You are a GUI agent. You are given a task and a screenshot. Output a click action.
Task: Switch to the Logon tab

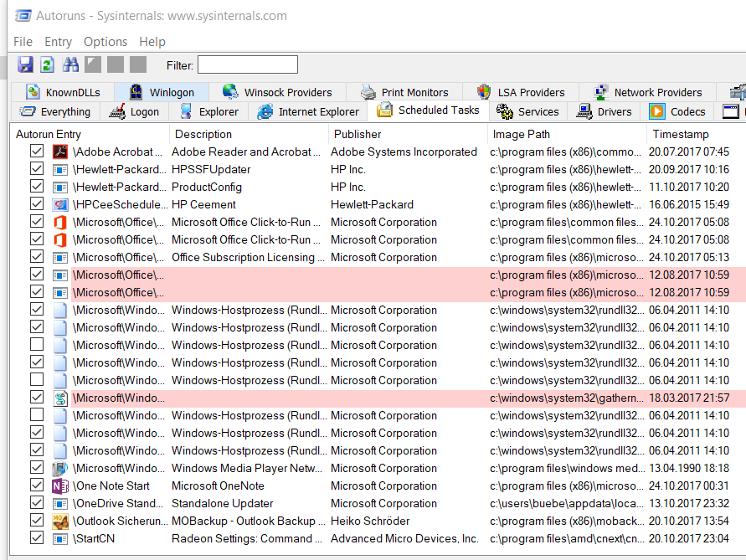point(134,112)
